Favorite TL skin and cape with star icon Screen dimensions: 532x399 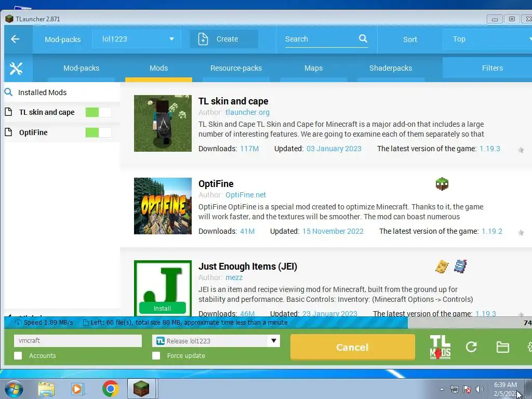coord(521,150)
